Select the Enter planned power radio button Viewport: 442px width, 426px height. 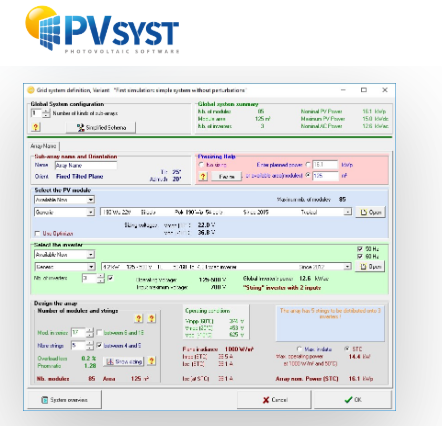pyautogui.click(x=308, y=165)
